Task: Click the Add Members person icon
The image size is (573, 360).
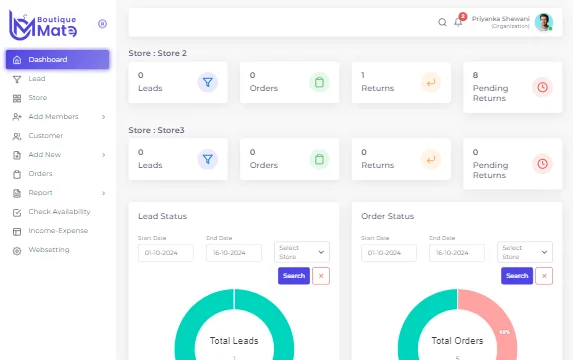Action: [x=17, y=117]
